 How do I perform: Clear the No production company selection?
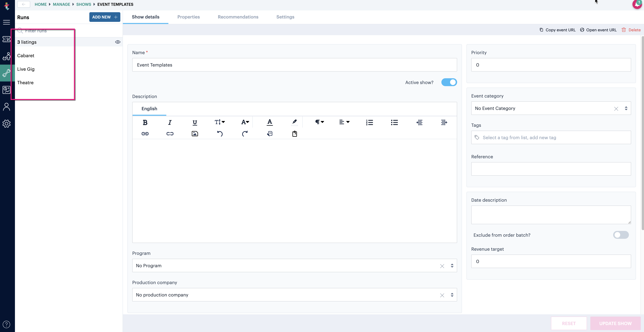442,295
